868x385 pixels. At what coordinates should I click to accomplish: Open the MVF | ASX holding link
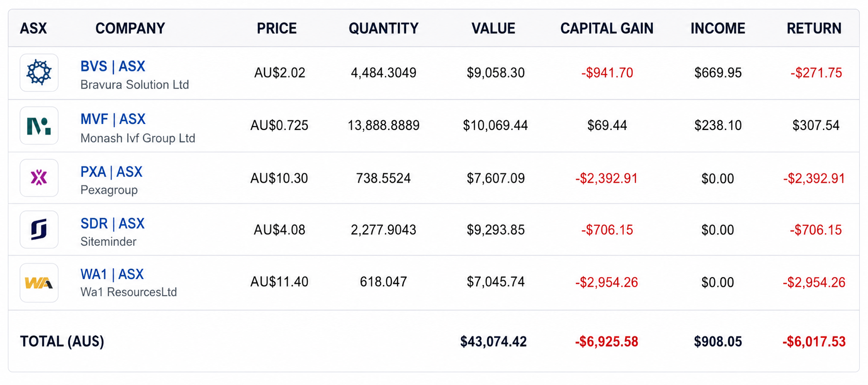click(113, 119)
